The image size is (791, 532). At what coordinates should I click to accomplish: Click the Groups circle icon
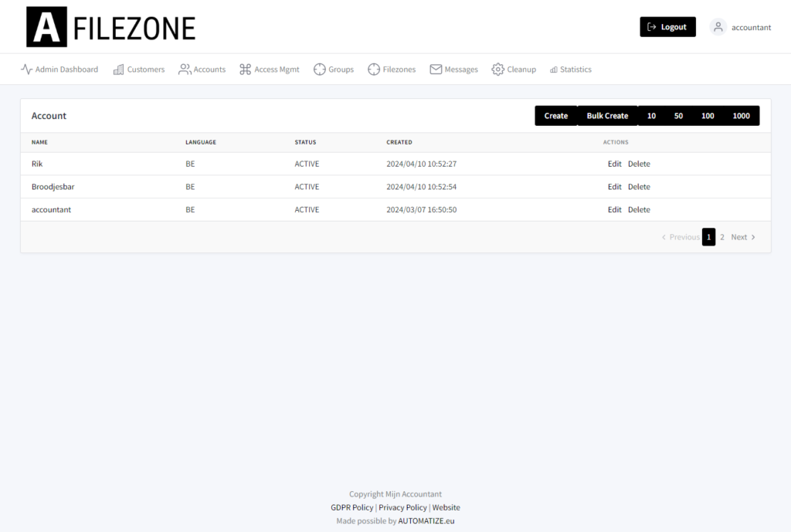pos(319,69)
